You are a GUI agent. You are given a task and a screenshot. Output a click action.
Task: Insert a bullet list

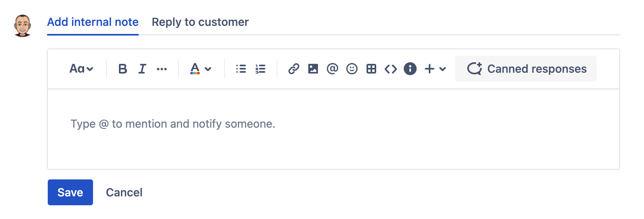click(241, 69)
